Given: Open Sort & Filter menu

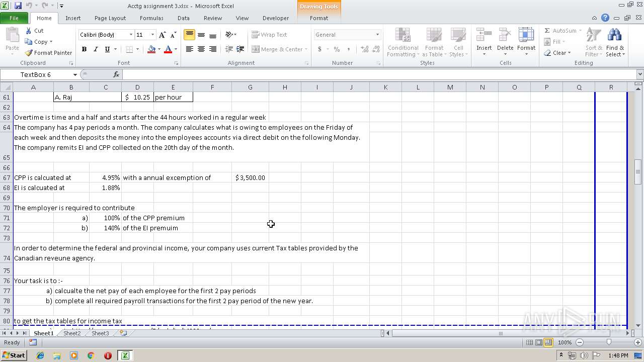Looking at the screenshot, I should coord(594,43).
